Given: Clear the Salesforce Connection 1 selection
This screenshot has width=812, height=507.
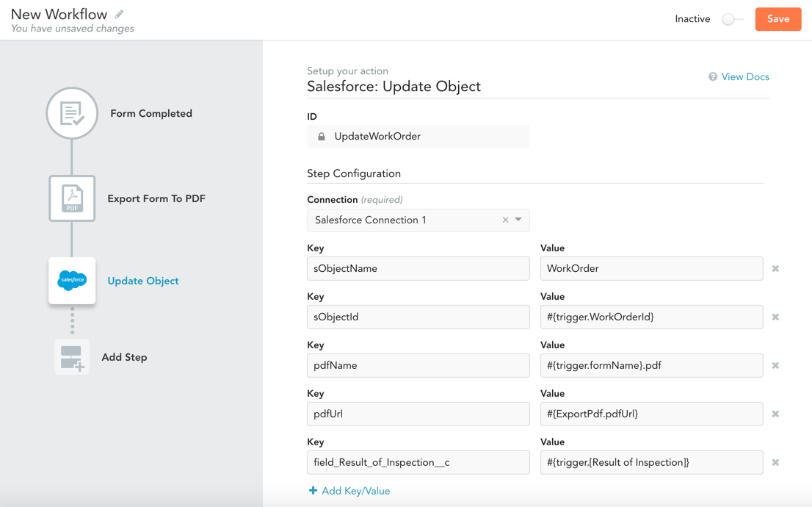Looking at the screenshot, I should 505,220.
